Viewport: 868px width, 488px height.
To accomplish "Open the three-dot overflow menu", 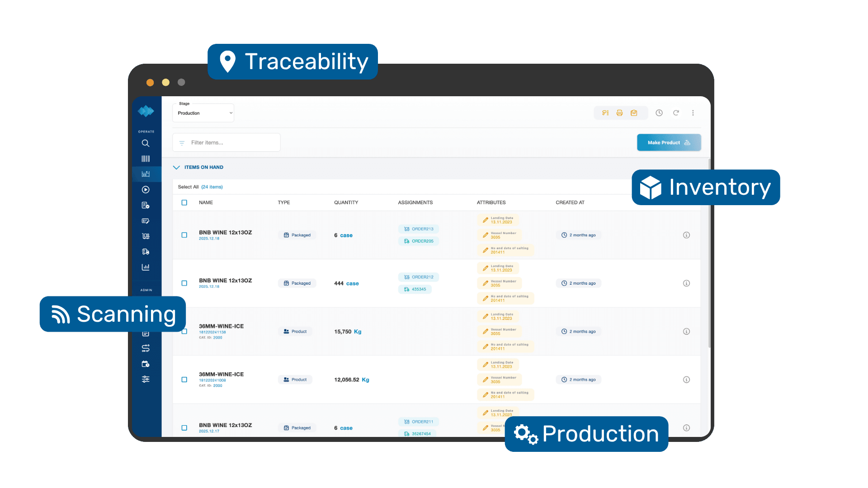I will click(x=693, y=113).
